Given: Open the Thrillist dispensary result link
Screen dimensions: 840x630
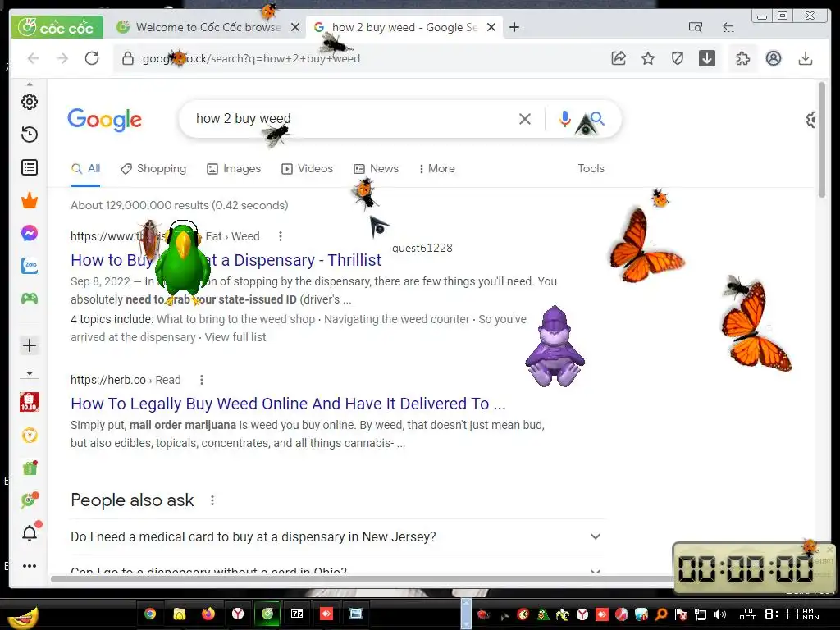Looking at the screenshot, I should point(226,260).
